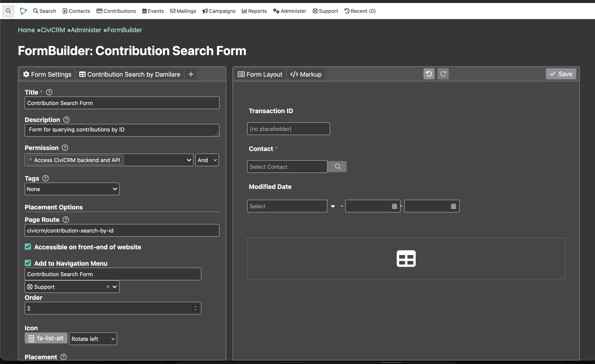Open the Contacts menu
Image resolution: width=595 pixels, height=364 pixels.
click(76, 11)
